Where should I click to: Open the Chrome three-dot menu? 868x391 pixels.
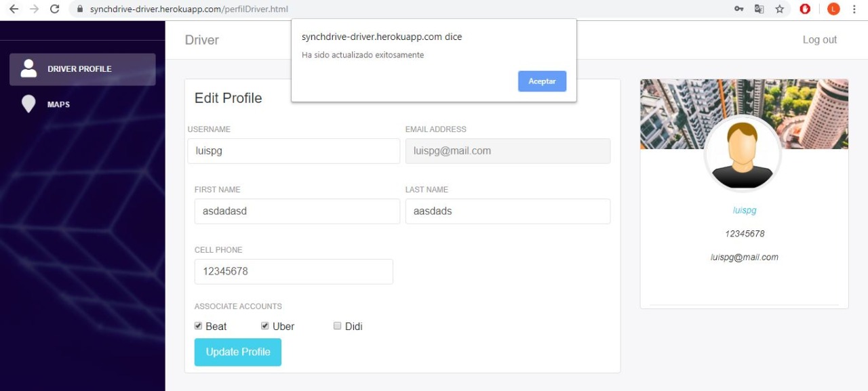855,9
